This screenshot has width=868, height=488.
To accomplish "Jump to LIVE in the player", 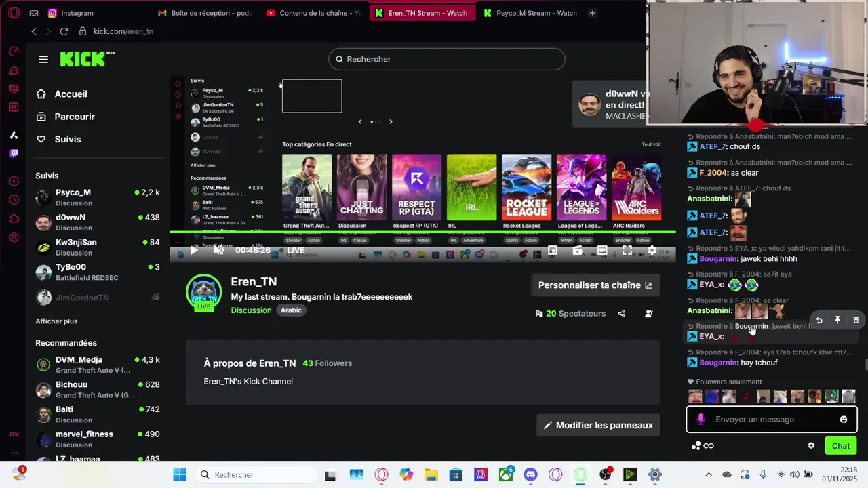I will [x=296, y=250].
